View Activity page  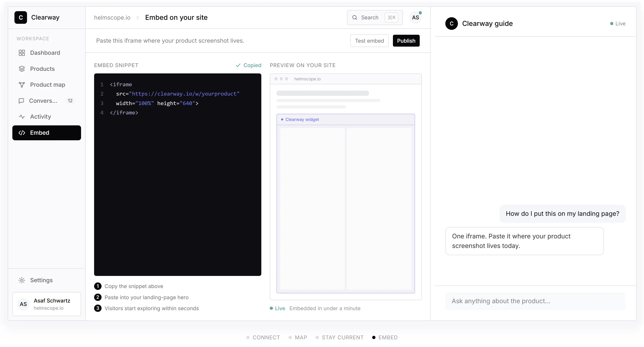[47, 117]
